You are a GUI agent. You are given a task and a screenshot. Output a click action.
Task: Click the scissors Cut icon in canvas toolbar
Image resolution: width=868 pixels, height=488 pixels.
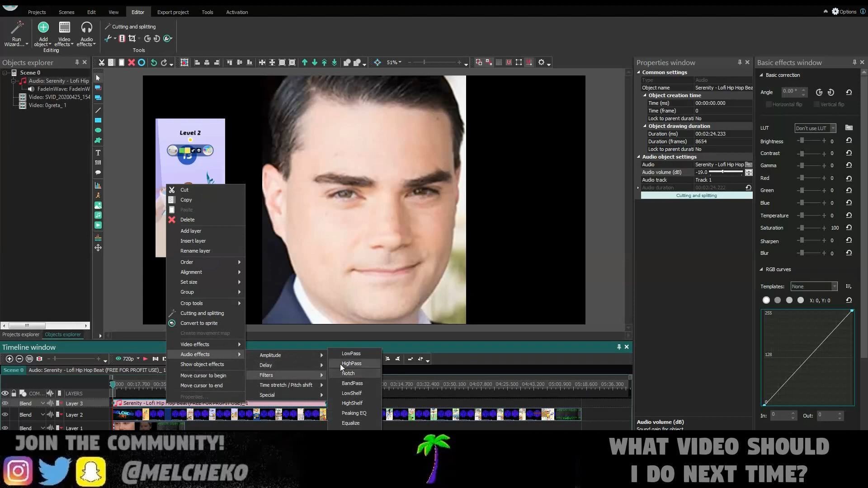tap(102, 63)
